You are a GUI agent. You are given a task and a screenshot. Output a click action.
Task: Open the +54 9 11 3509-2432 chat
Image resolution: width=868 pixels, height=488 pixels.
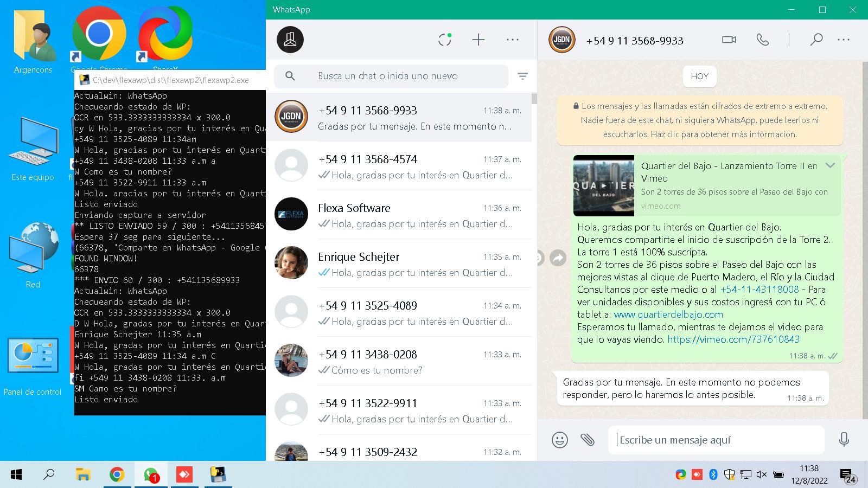(399, 448)
